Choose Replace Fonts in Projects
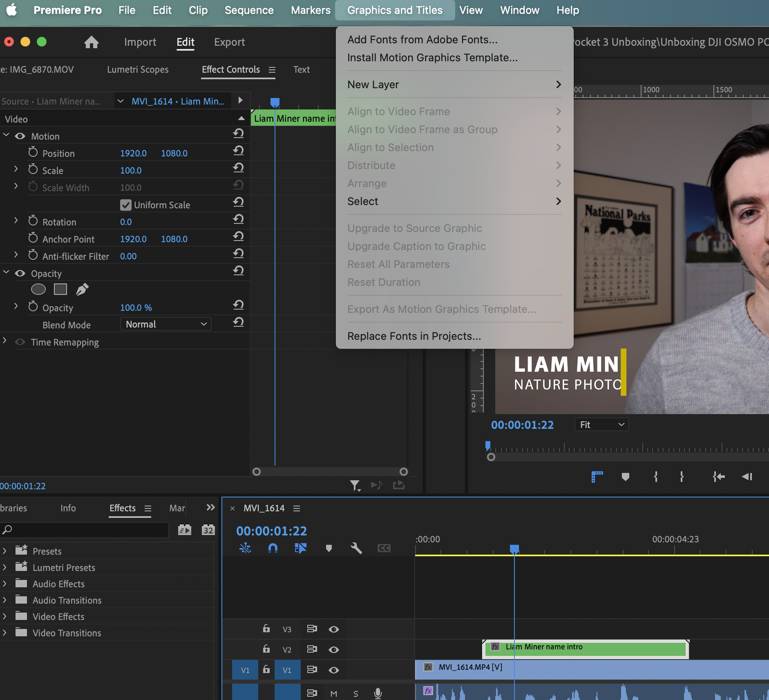 414,336
